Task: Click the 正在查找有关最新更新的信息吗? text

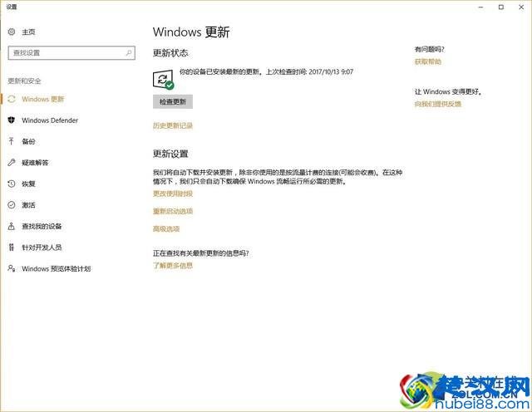Action: [x=201, y=253]
